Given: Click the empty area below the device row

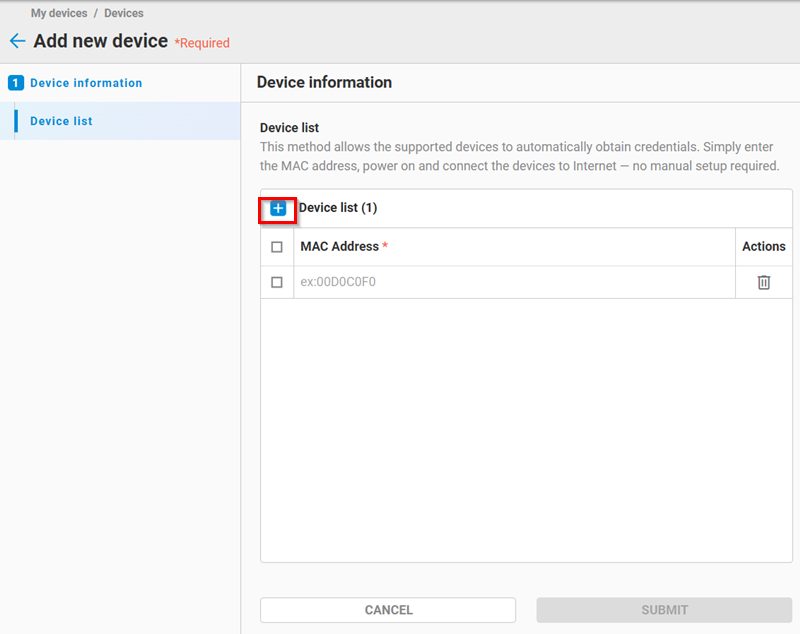Looking at the screenshot, I should (x=526, y=430).
